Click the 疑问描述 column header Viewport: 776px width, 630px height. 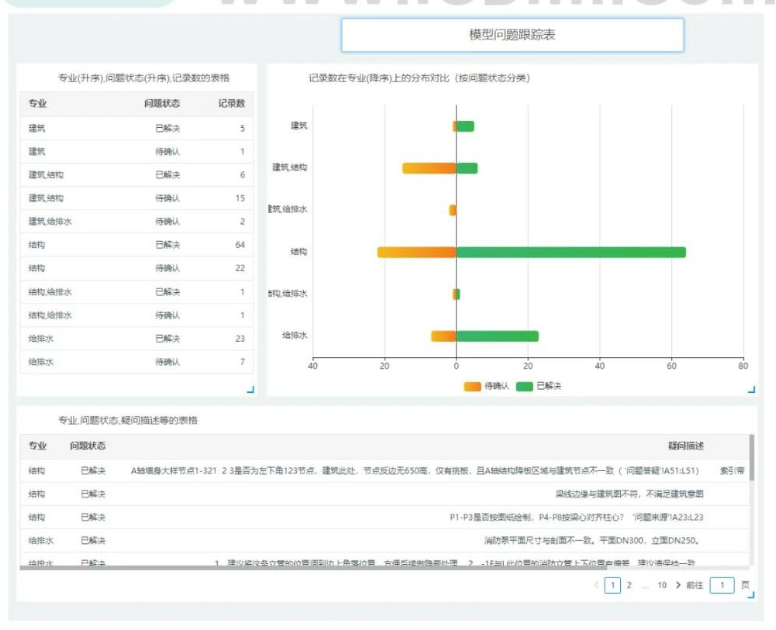pyautogui.click(x=686, y=446)
